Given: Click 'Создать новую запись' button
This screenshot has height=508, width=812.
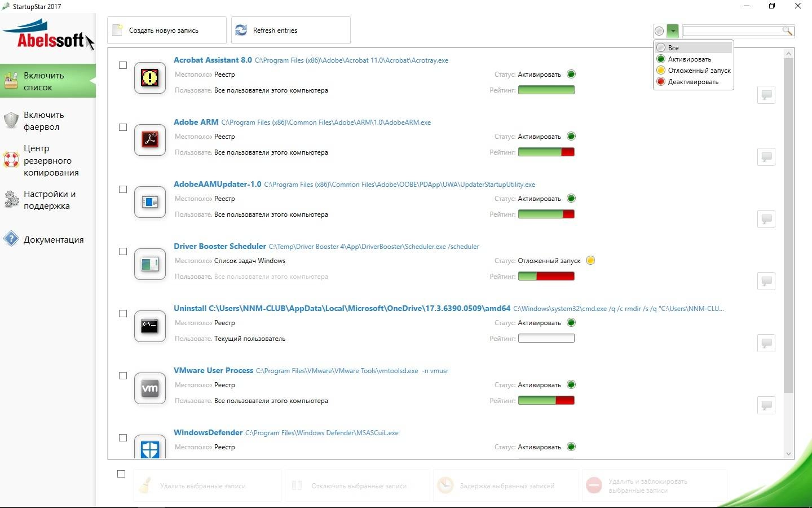Looking at the screenshot, I should (167, 30).
